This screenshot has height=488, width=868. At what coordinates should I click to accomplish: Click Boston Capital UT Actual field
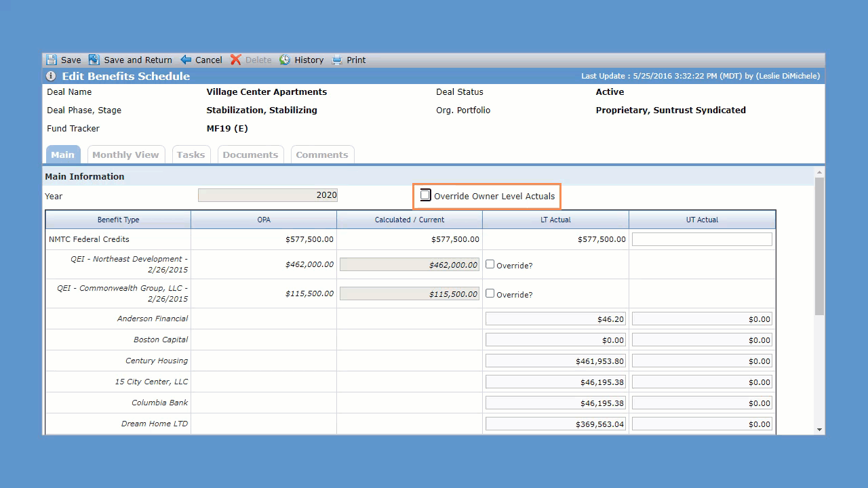click(x=702, y=340)
